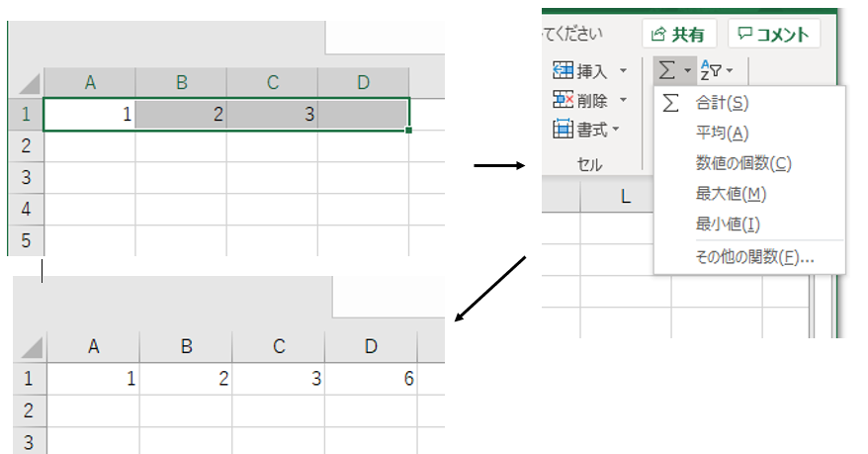The height and width of the screenshot is (454, 868).
Task: Click the コメント comments button
Action: [x=774, y=35]
